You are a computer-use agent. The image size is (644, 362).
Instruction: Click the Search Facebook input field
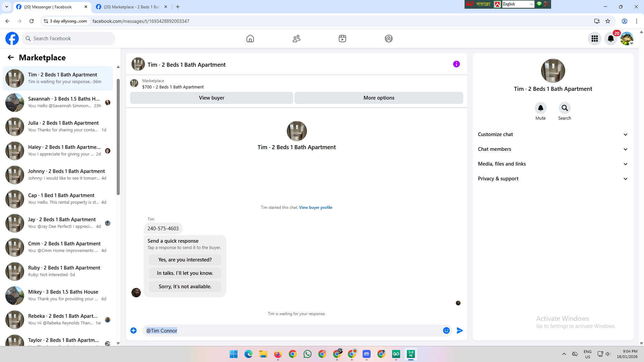tap(69, 39)
